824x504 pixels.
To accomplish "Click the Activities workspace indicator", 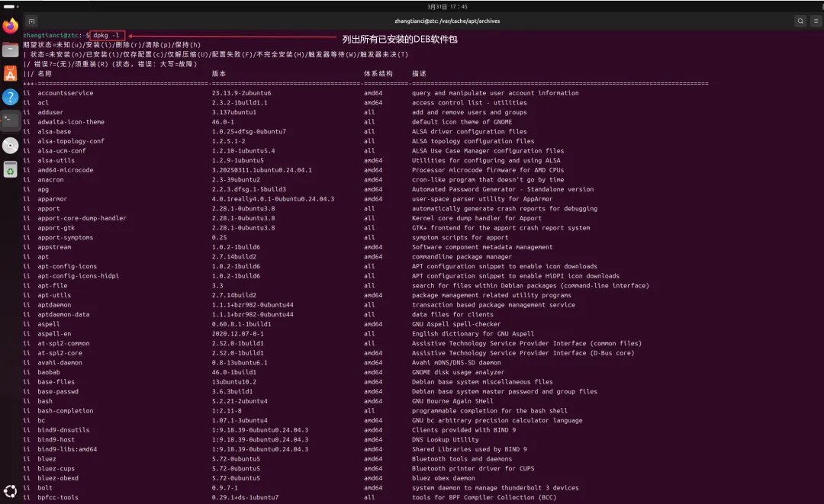I will click(x=11, y=7).
